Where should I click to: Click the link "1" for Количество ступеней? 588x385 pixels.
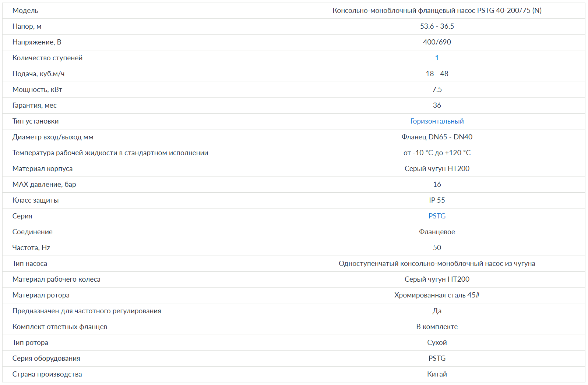(x=437, y=58)
